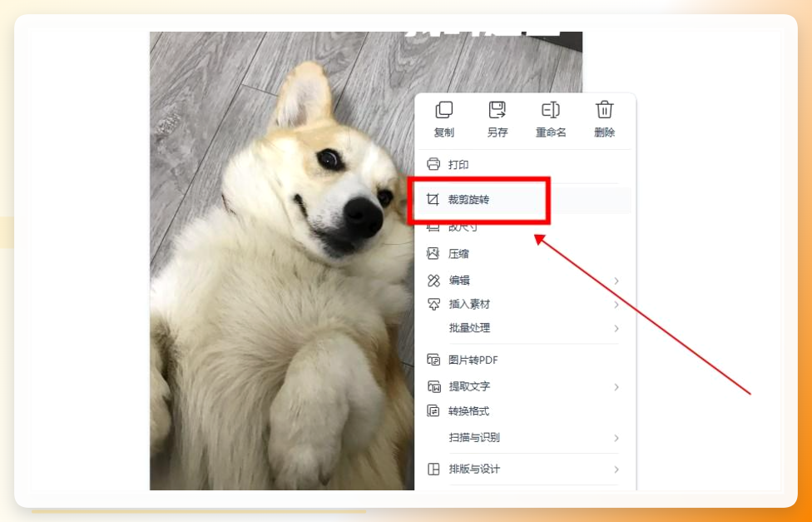Click the edit tools icon beside 编辑
The width and height of the screenshot is (812, 522).
(x=433, y=281)
